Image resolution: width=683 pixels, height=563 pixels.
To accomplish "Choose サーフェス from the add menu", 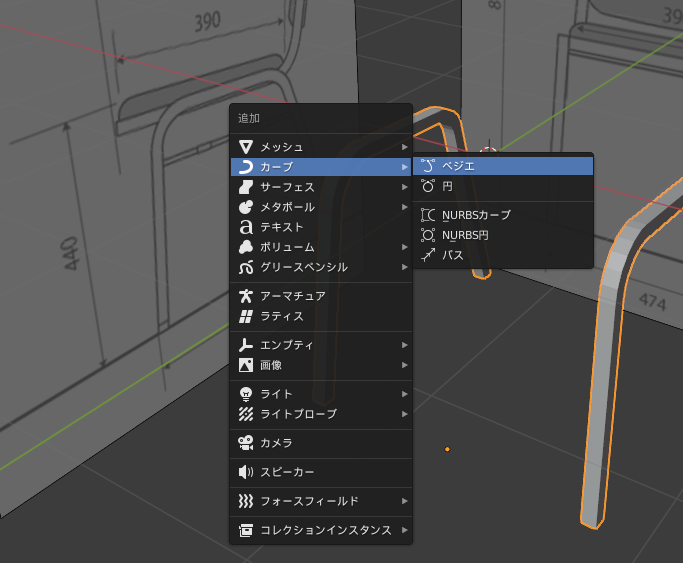I will (321, 187).
